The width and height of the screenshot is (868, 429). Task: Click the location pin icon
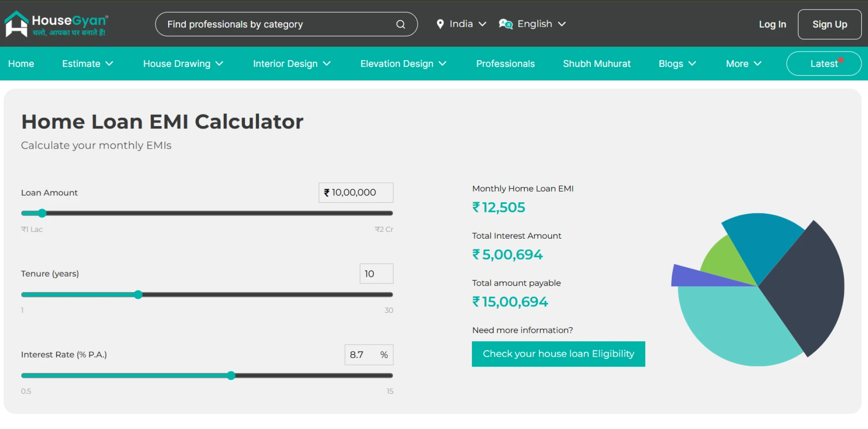point(440,24)
